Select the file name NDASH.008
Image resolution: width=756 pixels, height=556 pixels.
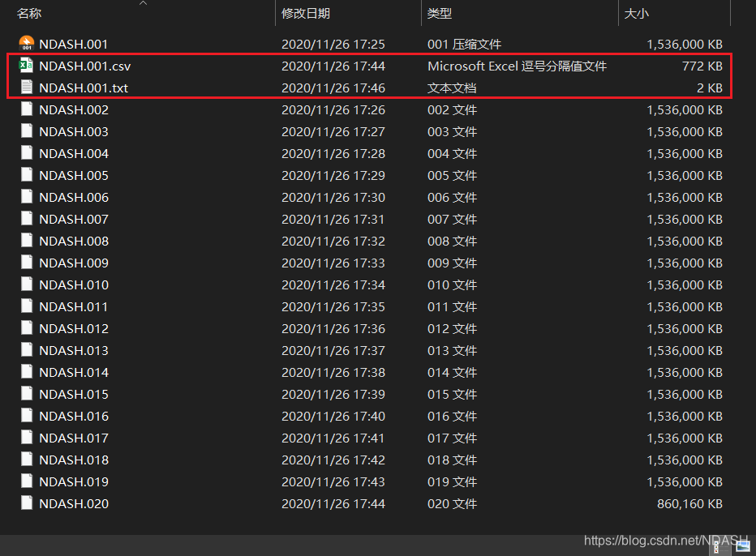74,241
